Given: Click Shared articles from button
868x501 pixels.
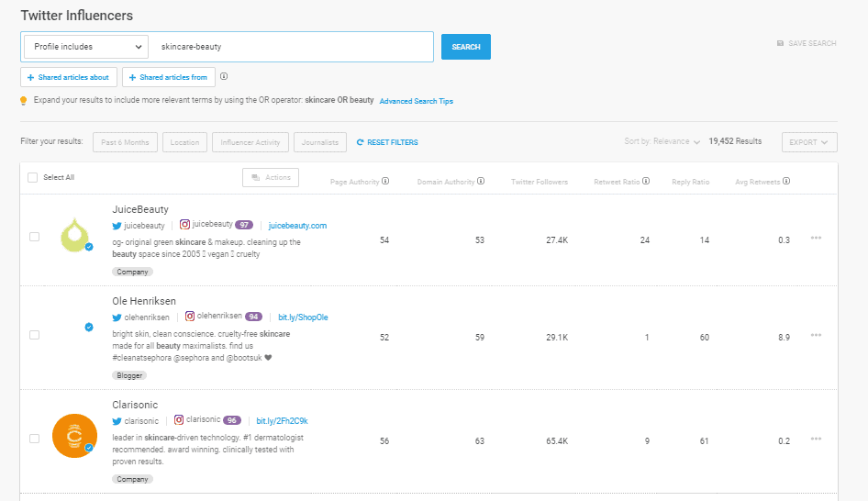Looking at the screenshot, I should 169,77.
